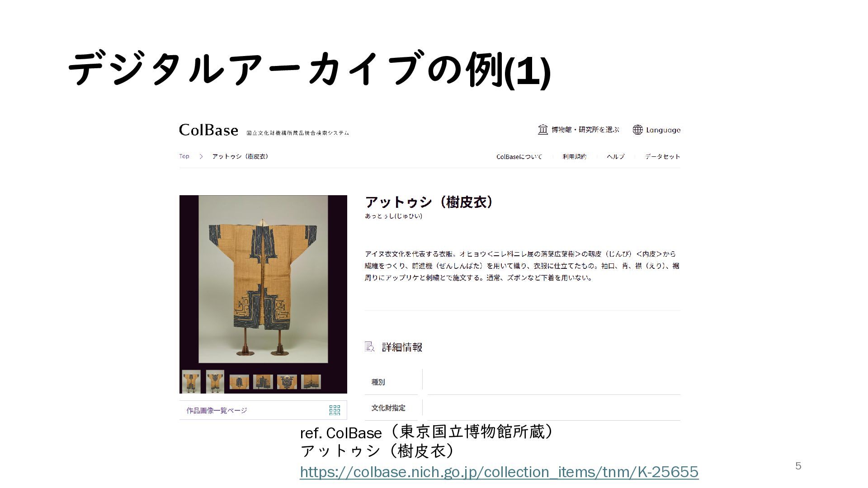
Task: Select the third thumbnail image
Action: point(239,382)
